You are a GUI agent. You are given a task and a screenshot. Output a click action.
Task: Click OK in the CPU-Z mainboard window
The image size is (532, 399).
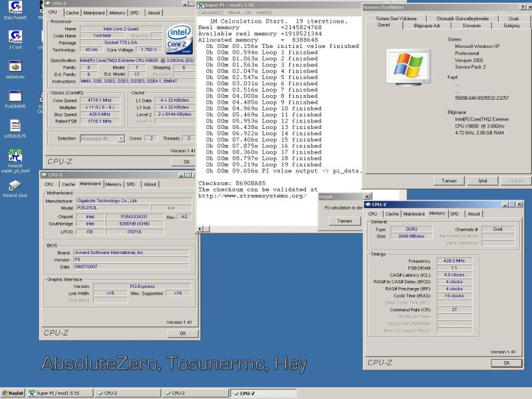pyautogui.click(x=183, y=333)
